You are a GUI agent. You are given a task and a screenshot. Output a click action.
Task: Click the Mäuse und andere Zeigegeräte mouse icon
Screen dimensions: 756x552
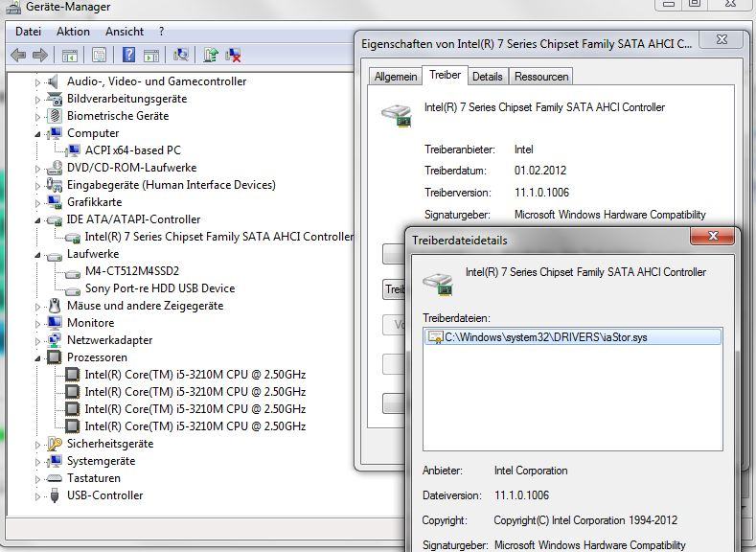pos(55,306)
